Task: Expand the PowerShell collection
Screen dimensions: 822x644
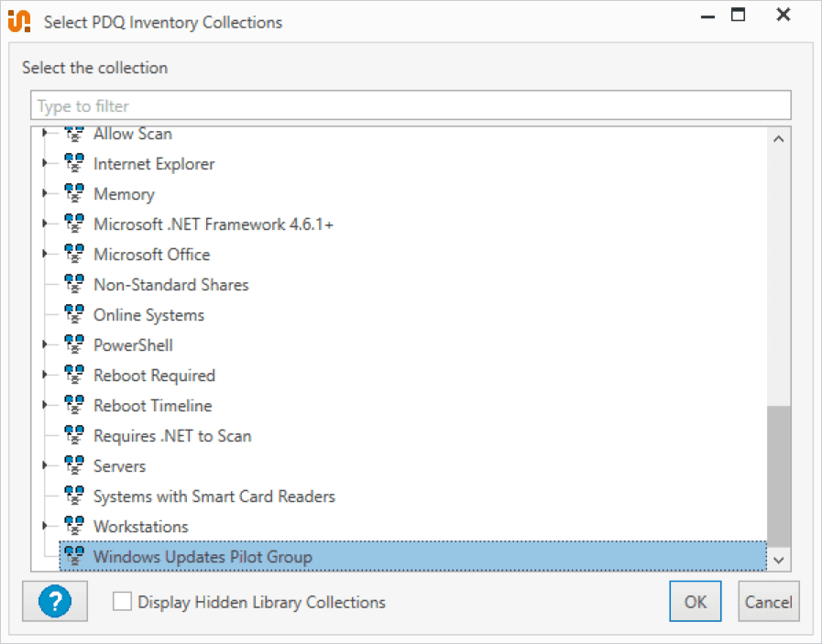Action: tap(45, 344)
